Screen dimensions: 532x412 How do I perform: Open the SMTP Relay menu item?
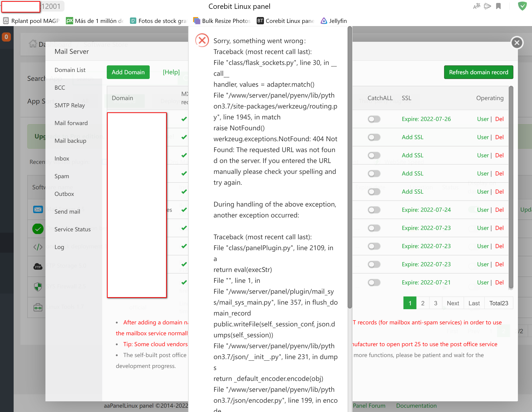70,105
